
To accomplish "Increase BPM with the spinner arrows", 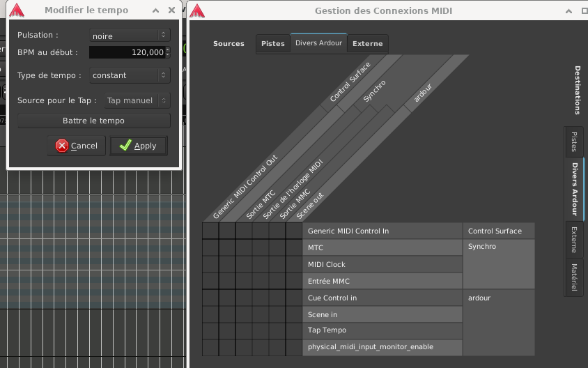I will 167,49.
